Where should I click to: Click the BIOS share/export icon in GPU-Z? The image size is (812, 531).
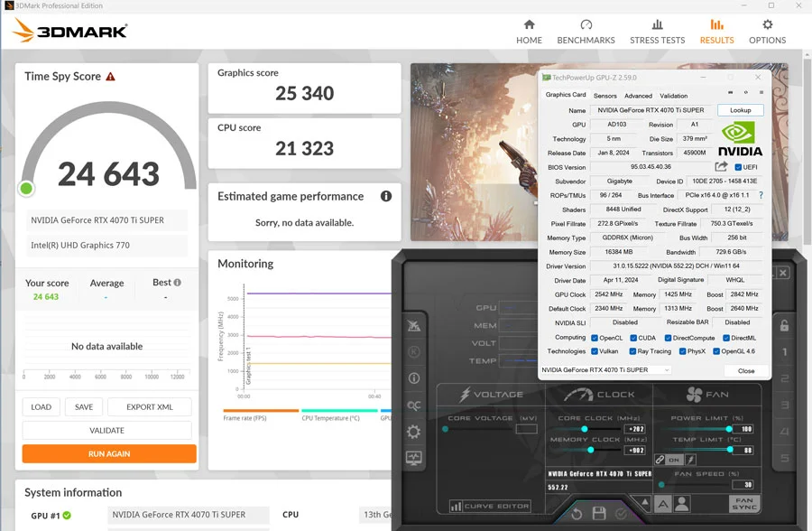[721, 166]
